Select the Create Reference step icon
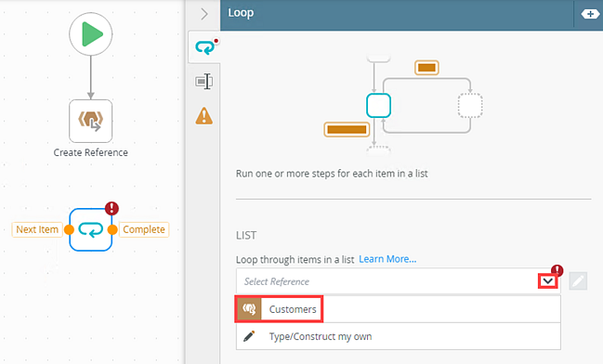603x364 pixels. click(x=91, y=121)
